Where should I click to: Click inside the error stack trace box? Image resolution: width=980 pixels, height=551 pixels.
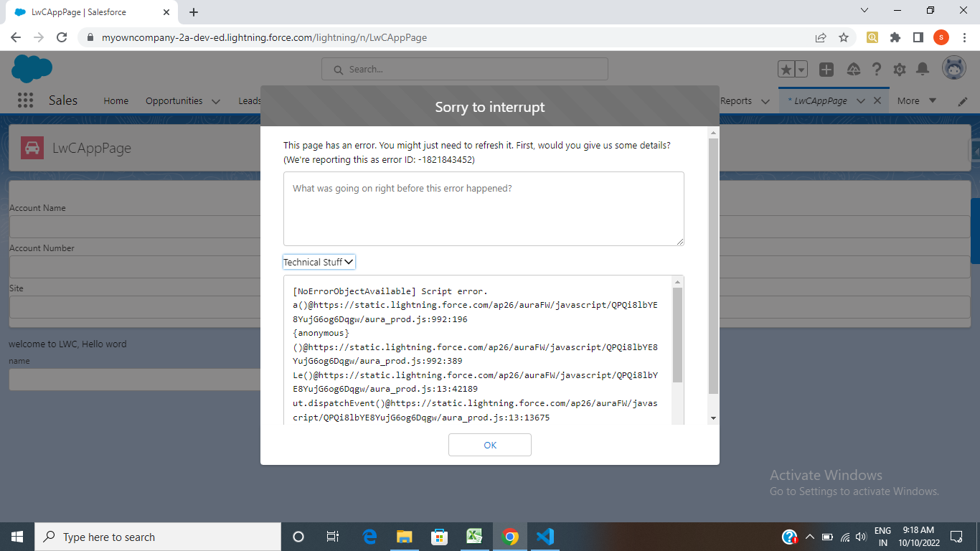click(477, 350)
